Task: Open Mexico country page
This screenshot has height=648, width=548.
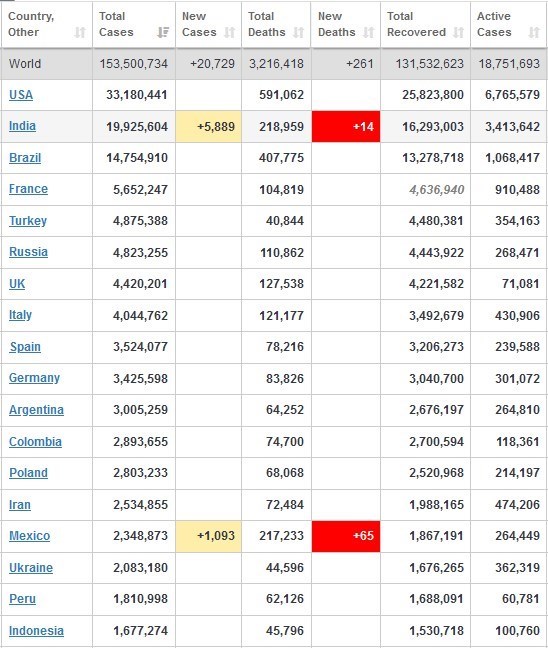Action: click(x=29, y=536)
